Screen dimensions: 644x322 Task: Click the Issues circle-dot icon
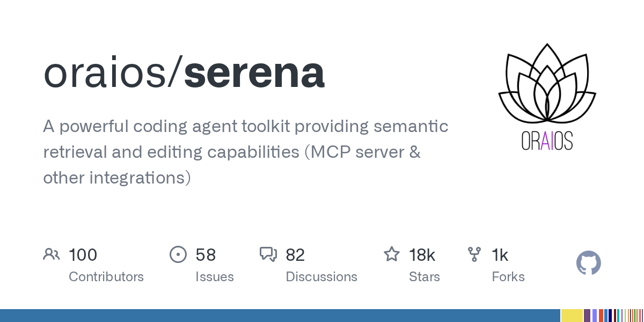coord(178,254)
